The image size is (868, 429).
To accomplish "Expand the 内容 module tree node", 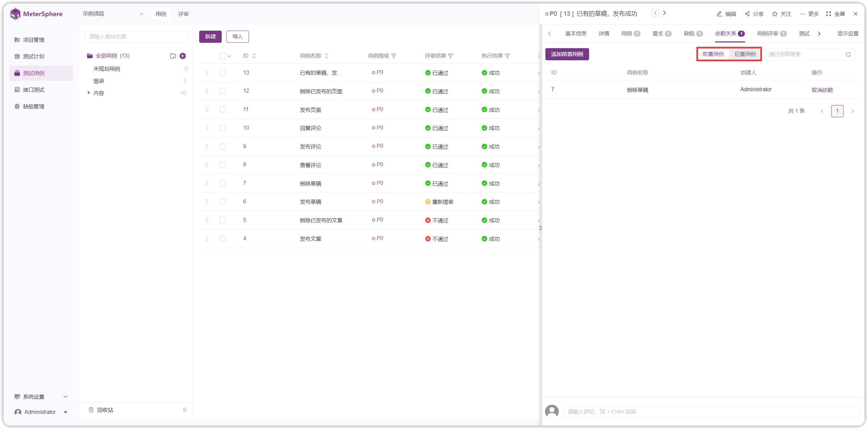I will click(88, 93).
